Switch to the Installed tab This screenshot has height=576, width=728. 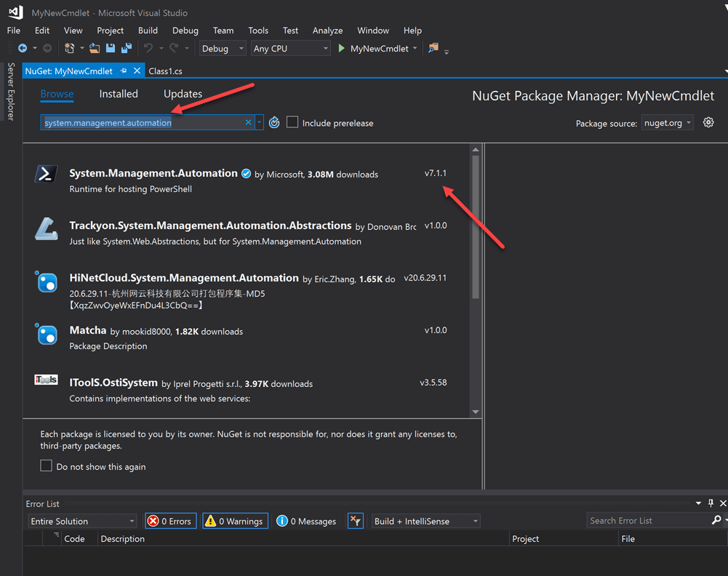click(x=119, y=94)
